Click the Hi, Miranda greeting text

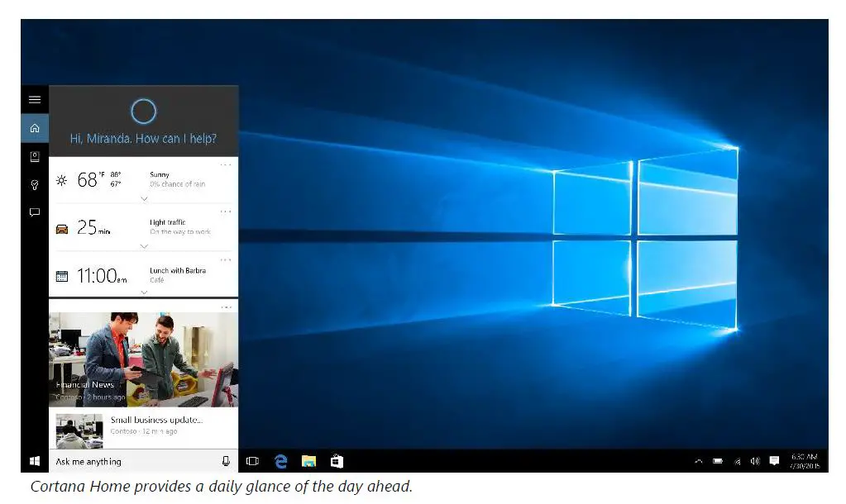click(x=144, y=139)
